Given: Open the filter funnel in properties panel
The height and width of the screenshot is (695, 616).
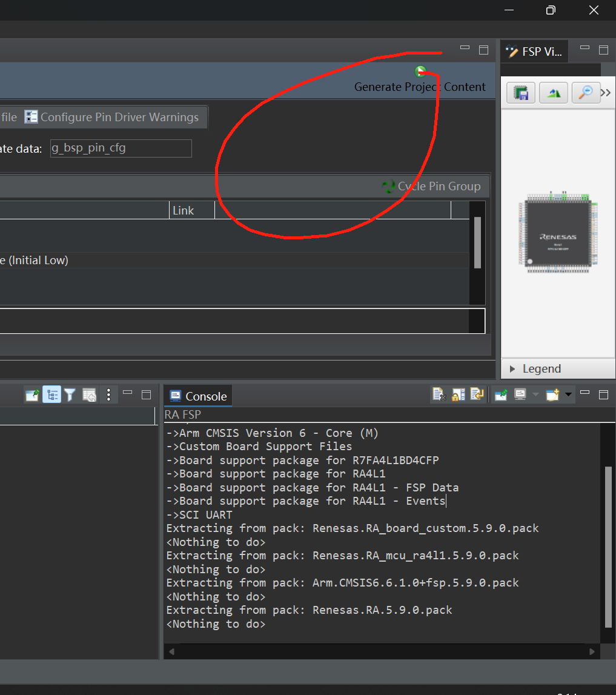Looking at the screenshot, I should coord(70,394).
